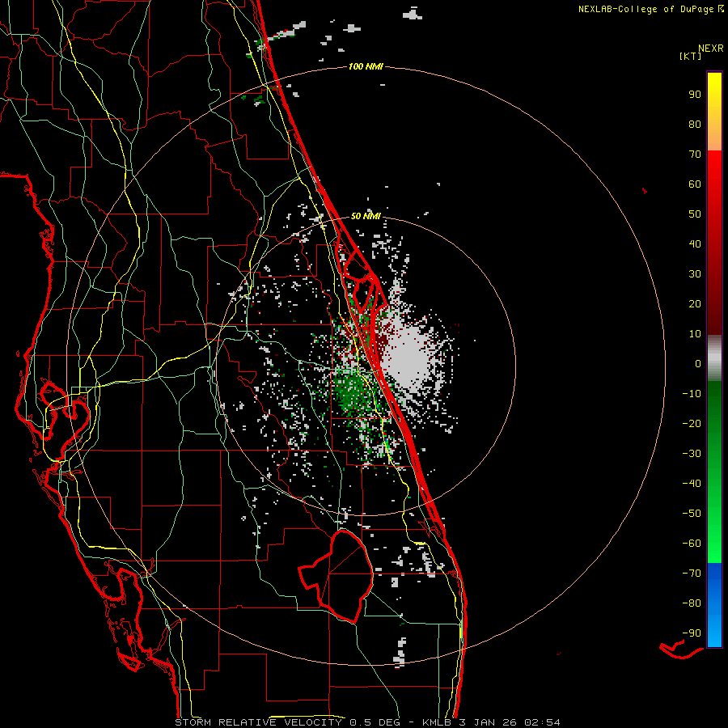Image resolution: width=728 pixels, height=728 pixels.
Task: Click the -10 scale value
Action: (x=692, y=394)
